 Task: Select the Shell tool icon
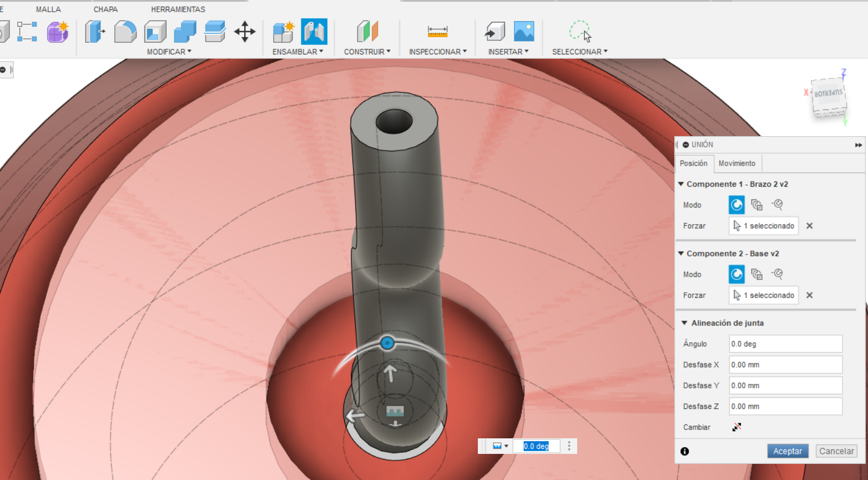[x=155, y=32]
